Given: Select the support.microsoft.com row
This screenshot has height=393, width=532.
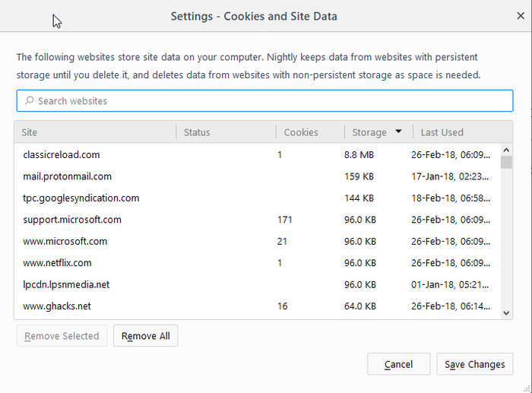Looking at the screenshot, I should coord(72,220).
